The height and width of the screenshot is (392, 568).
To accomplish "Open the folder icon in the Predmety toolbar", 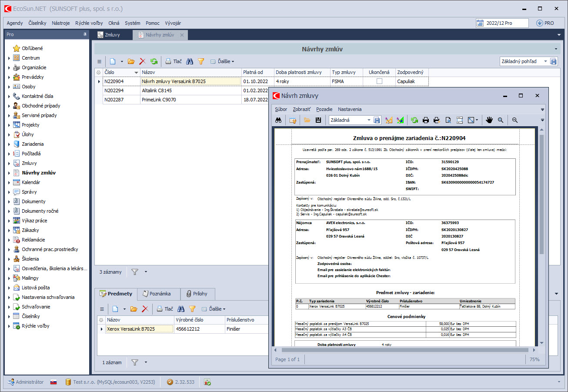I will click(x=134, y=309).
